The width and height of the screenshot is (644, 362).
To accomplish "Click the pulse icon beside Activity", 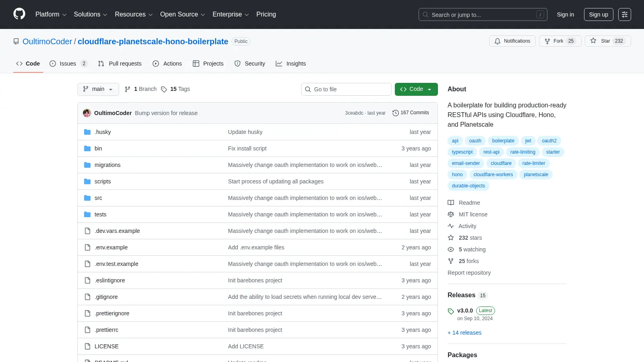I will tap(451, 226).
